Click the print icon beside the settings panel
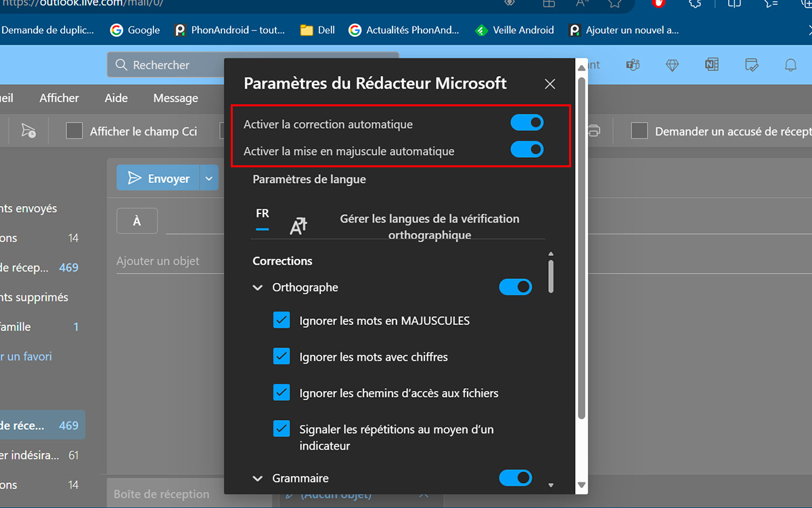 tap(593, 131)
